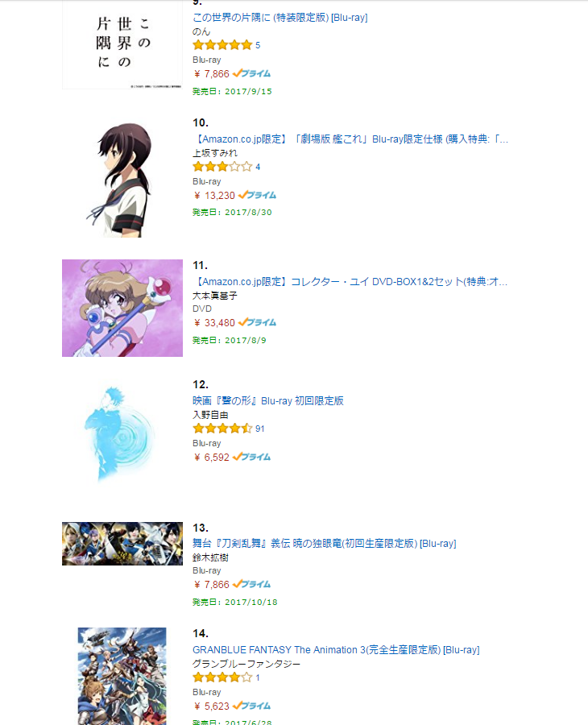Screen dimensions: 588x725
Task: Open item 10's 劇場版 艦これ Blu-ray link
Action: (x=350, y=139)
